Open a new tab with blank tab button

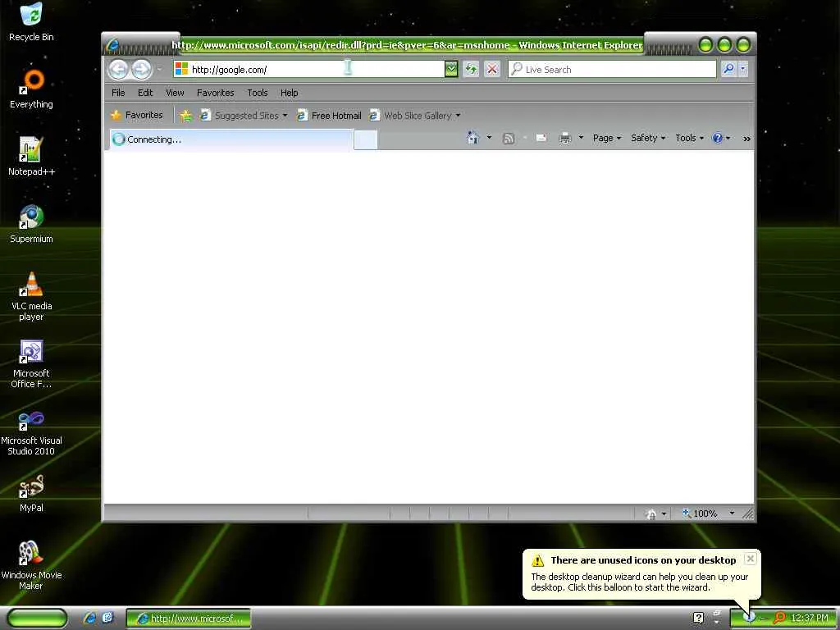pos(365,139)
